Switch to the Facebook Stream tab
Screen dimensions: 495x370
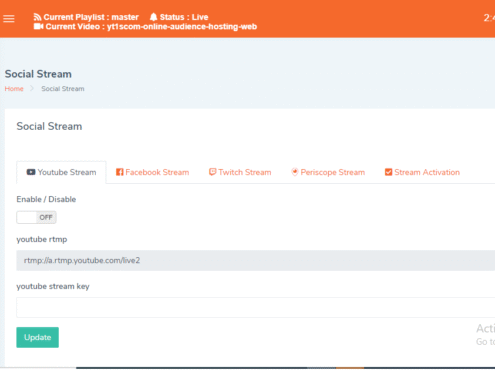click(x=153, y=172)
